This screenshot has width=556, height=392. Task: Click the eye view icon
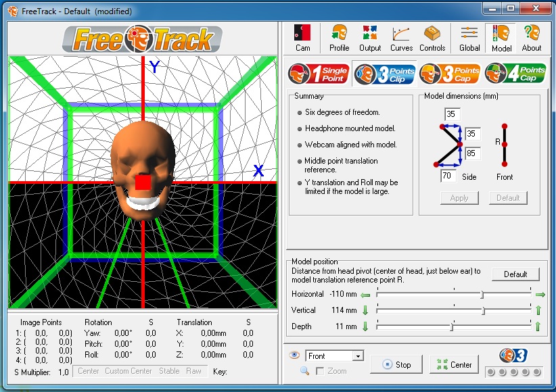[x=294, y=355]
